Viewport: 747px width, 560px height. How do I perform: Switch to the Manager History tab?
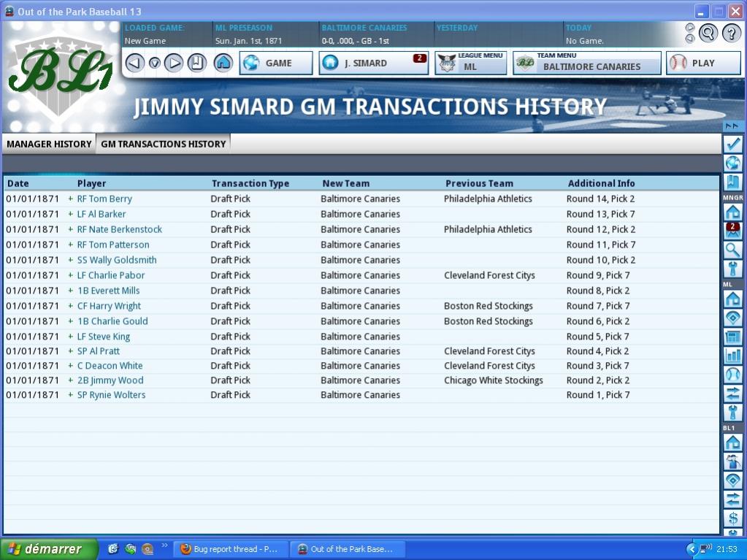coord(49,144)
